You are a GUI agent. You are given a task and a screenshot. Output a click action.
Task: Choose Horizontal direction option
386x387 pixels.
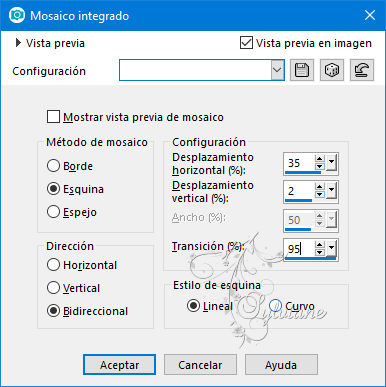pyautogui.click(x=53, y=265)
